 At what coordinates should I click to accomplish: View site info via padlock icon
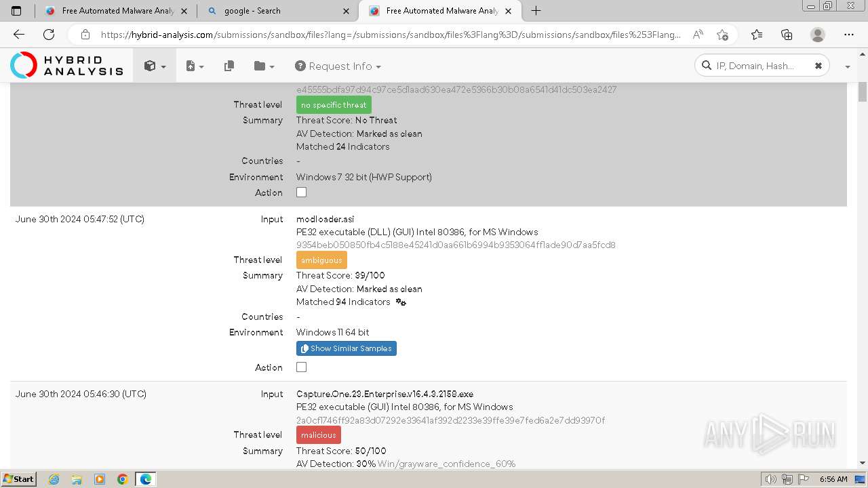pyautogui.click(x=85, y=35)
